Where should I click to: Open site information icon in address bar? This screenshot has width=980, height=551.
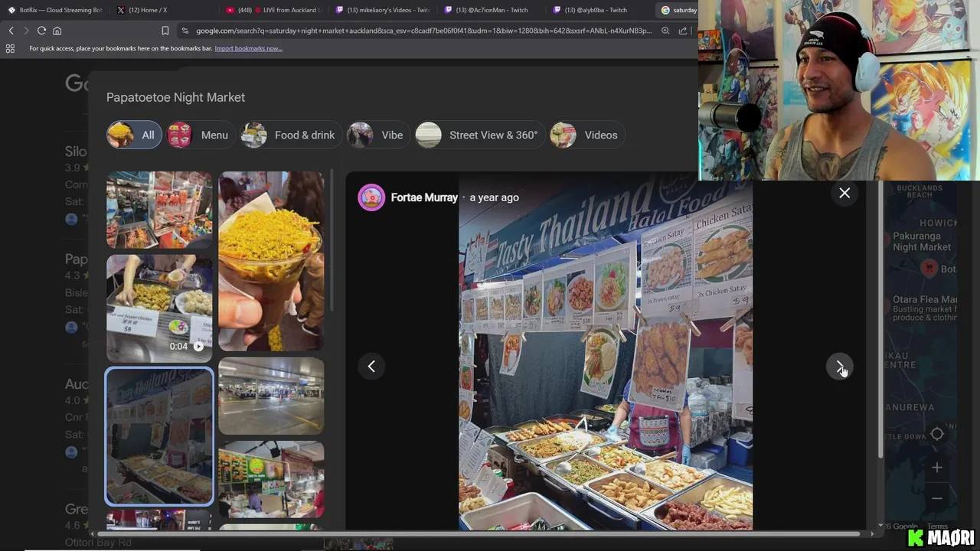click(x=185, y=31)
